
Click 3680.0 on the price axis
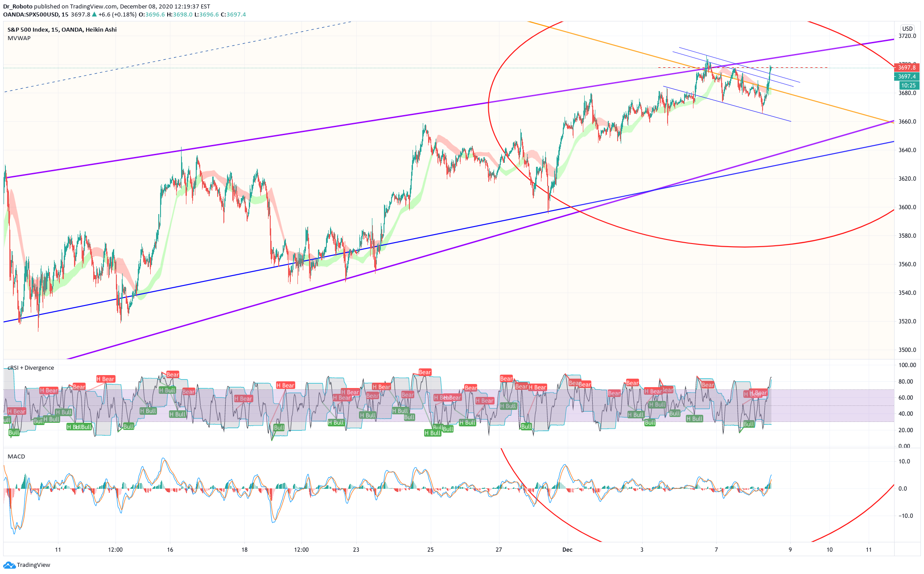[907, 93]
